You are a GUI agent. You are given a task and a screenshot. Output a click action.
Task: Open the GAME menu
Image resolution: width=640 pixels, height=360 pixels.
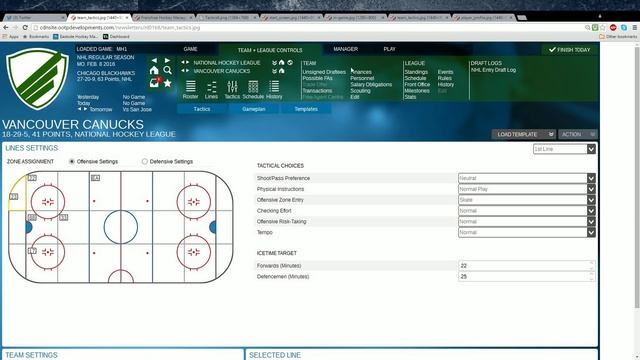[x=190, y=49]
